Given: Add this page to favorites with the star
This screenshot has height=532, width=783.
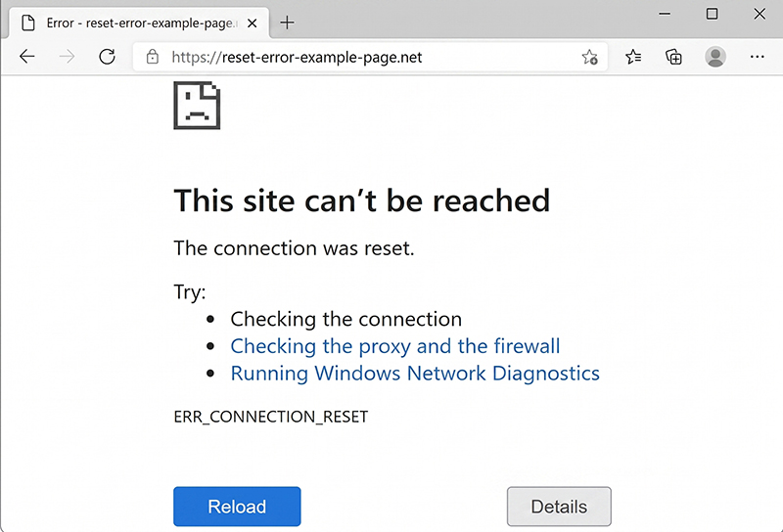Looking at the screenshot, I should (x=589, y=58).
